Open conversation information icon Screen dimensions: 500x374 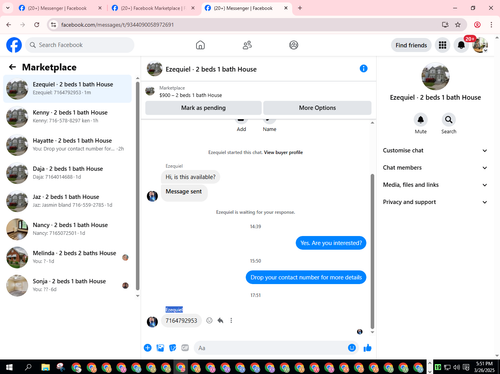click(363, 68)
